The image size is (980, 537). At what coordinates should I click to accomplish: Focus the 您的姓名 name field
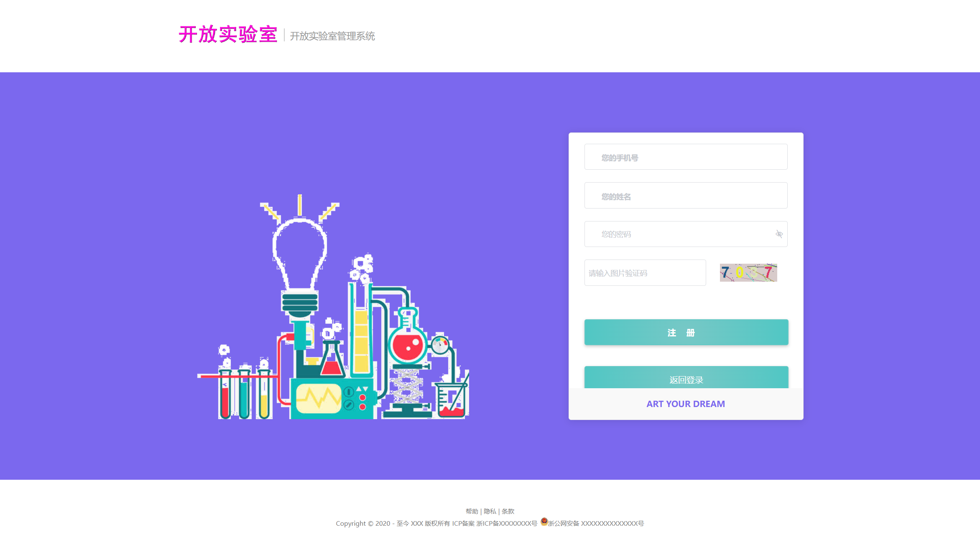pos(686,196)
